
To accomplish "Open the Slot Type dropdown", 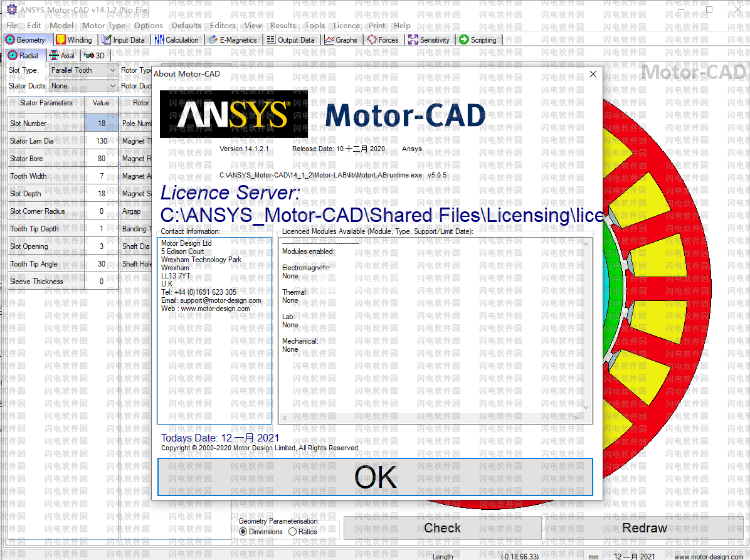I will [x=83, y=70].
